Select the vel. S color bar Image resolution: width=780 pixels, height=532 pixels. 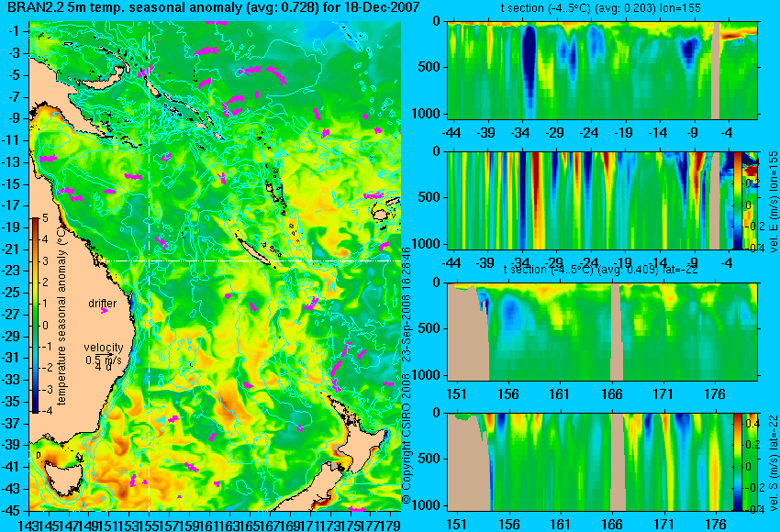coord(738,462)
